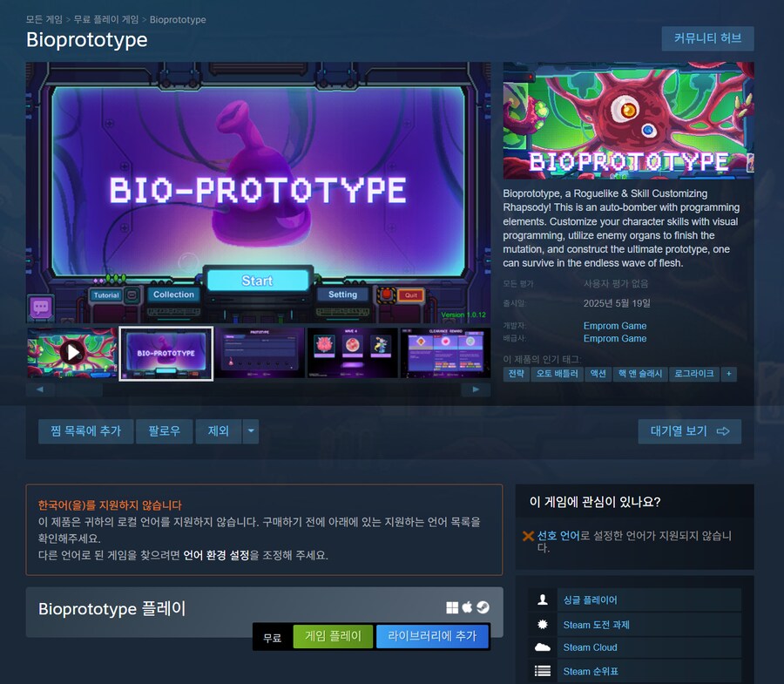The image size is (784, 684).
Task: Click the 싱글 플레이어 person icon
Action: coord(543,599)
